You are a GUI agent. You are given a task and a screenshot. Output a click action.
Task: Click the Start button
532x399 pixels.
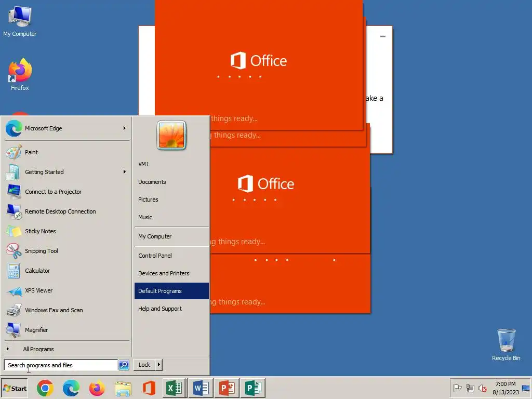point(14,389)
